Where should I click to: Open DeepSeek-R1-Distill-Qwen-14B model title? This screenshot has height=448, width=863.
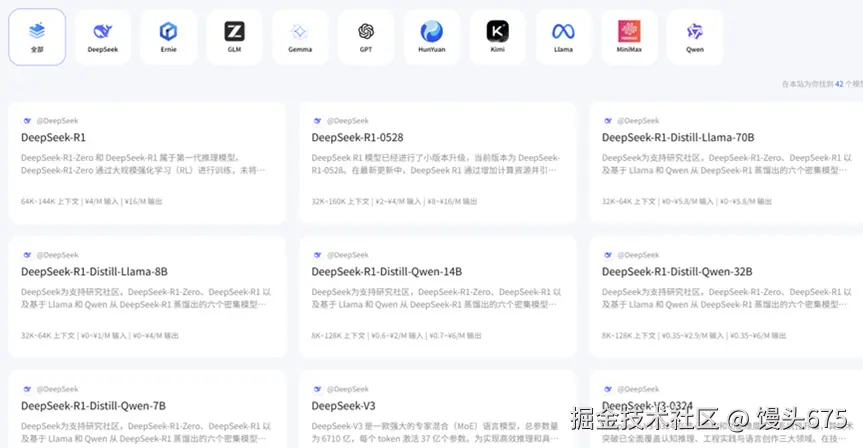tap(386, 272)
